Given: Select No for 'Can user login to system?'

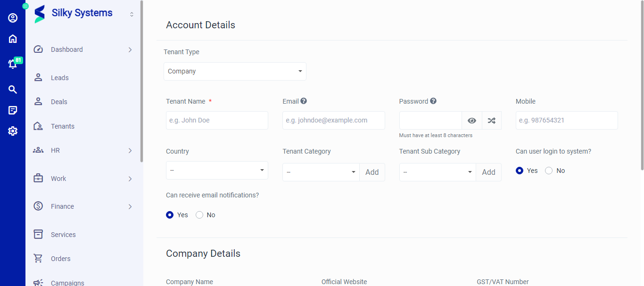Looking at the screenshot, I should tap(548, 170).
